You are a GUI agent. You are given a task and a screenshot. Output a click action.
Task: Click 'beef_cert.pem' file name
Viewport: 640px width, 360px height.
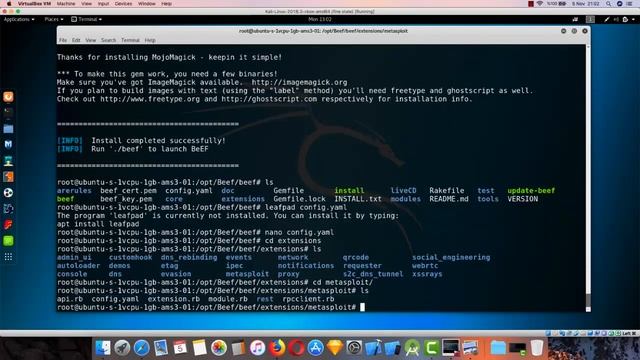pos(128,191)
